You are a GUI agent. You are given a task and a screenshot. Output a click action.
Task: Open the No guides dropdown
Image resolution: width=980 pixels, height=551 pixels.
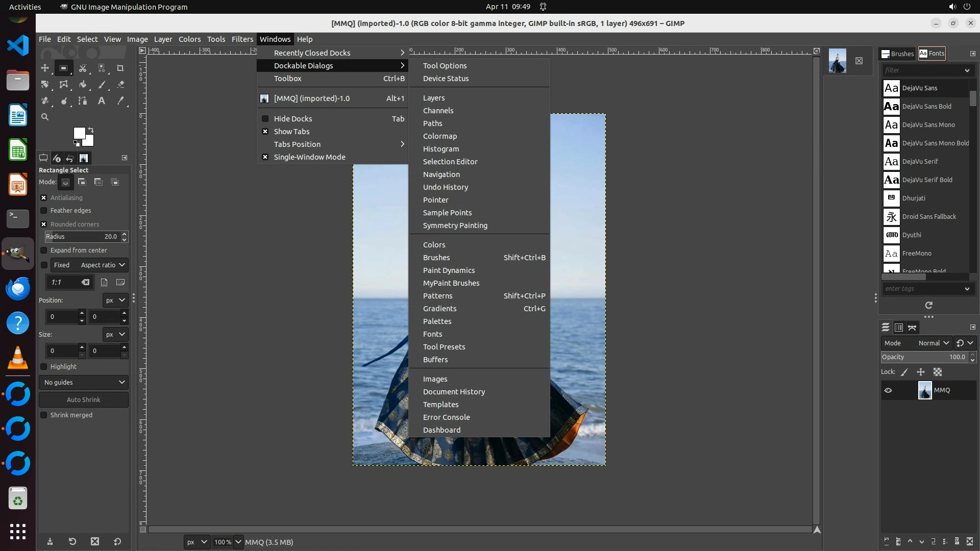click(x=84, y=382)
